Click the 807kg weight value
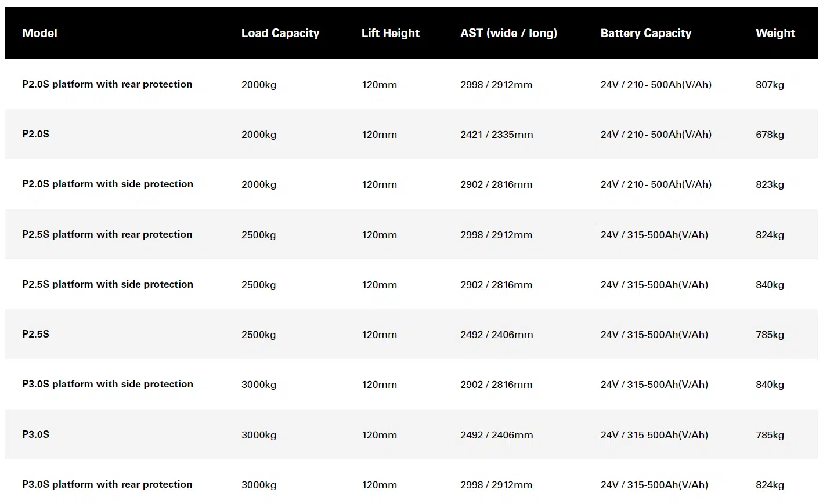 click(770, 85)
